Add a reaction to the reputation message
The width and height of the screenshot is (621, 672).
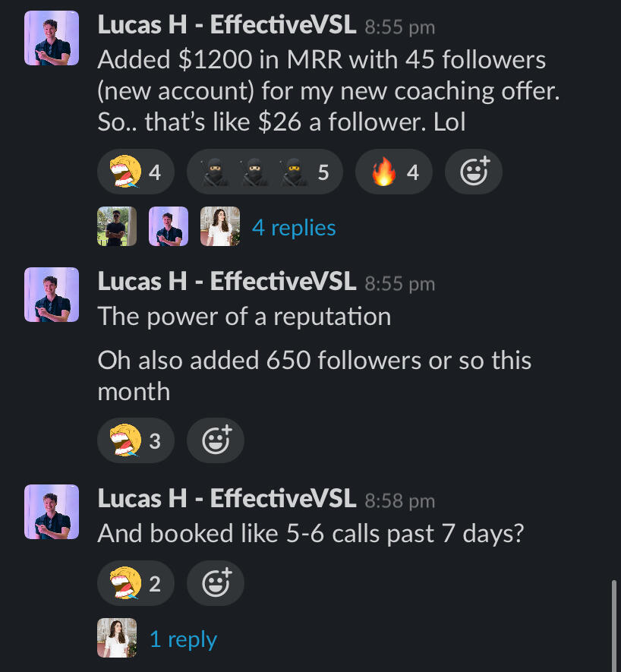pyautogui.click(x=215, y=440)
